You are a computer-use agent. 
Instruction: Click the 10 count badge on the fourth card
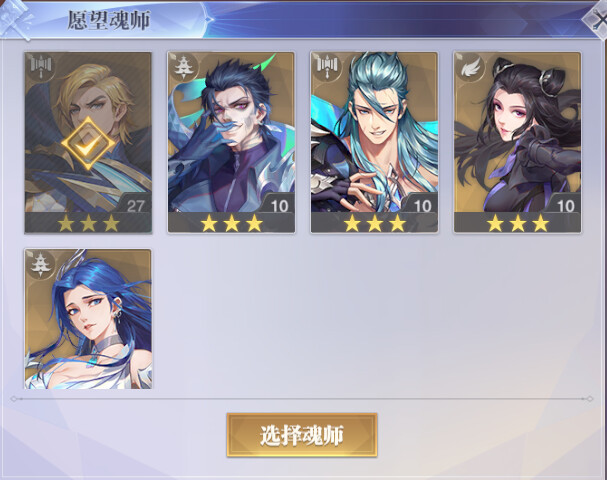[x=565, y=206]
